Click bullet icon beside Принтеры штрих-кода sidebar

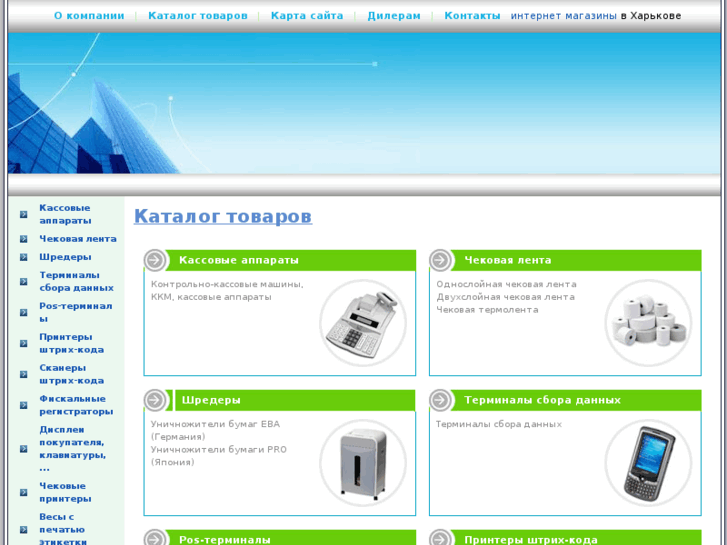(x=24, y=343)
